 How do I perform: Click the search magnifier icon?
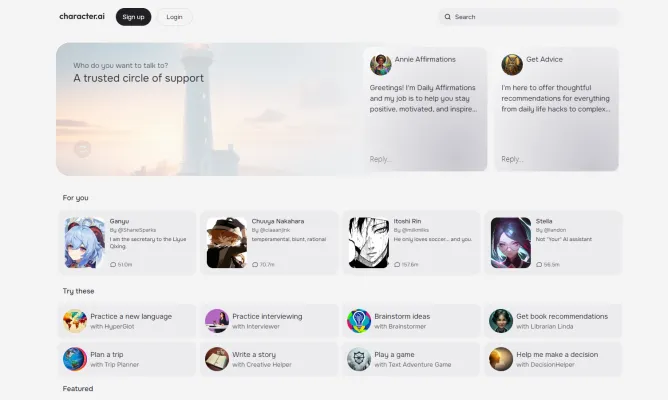pyautogui.click(x=447, y=17)
